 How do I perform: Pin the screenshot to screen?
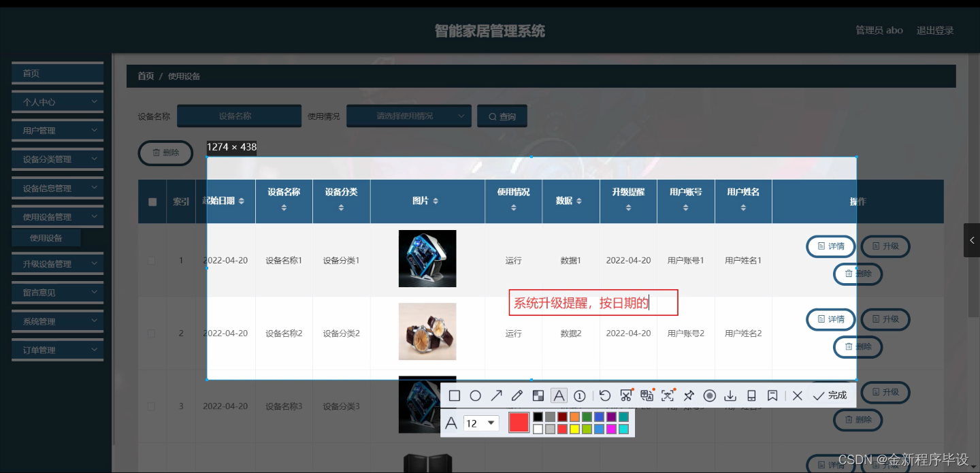[x=689, y=395]
